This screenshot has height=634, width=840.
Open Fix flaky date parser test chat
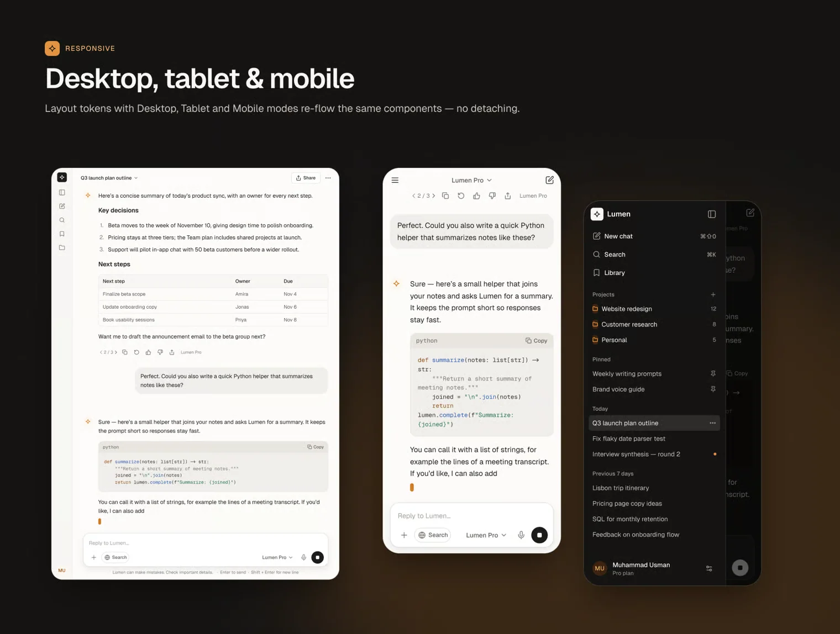pos(654,438)
